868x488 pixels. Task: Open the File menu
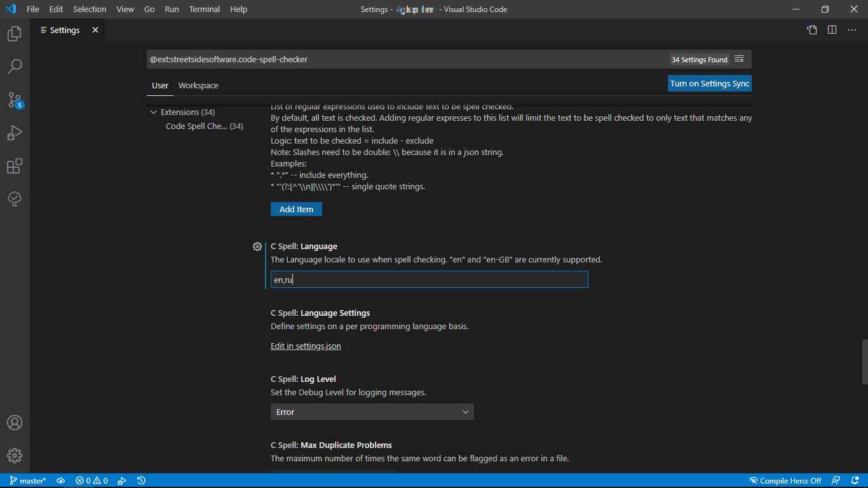pos(33,9)
